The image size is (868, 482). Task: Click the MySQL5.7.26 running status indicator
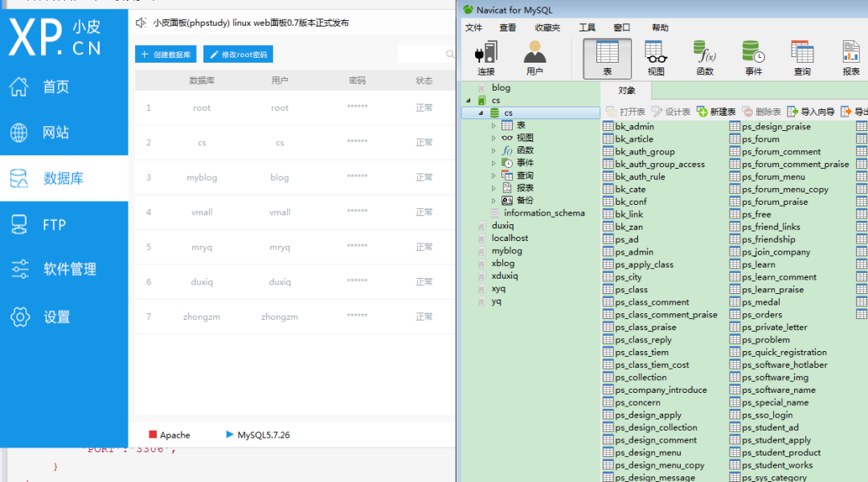point(230,435)
